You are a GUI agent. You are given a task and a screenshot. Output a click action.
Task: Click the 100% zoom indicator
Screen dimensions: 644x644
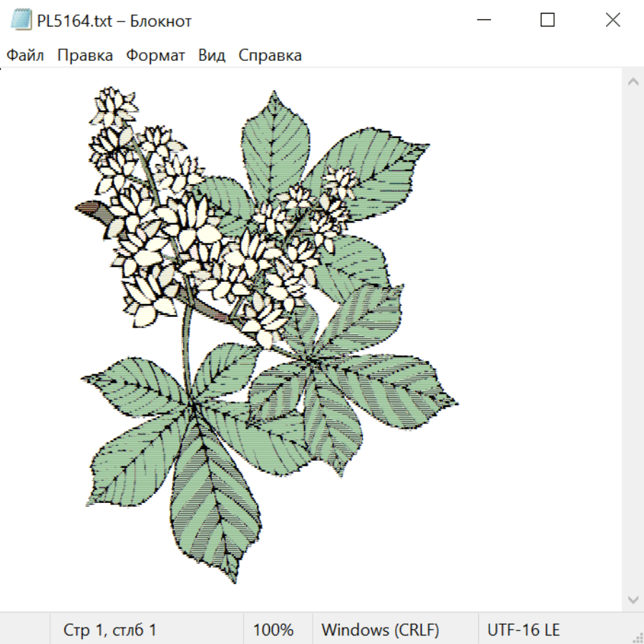tap(273, 630)
